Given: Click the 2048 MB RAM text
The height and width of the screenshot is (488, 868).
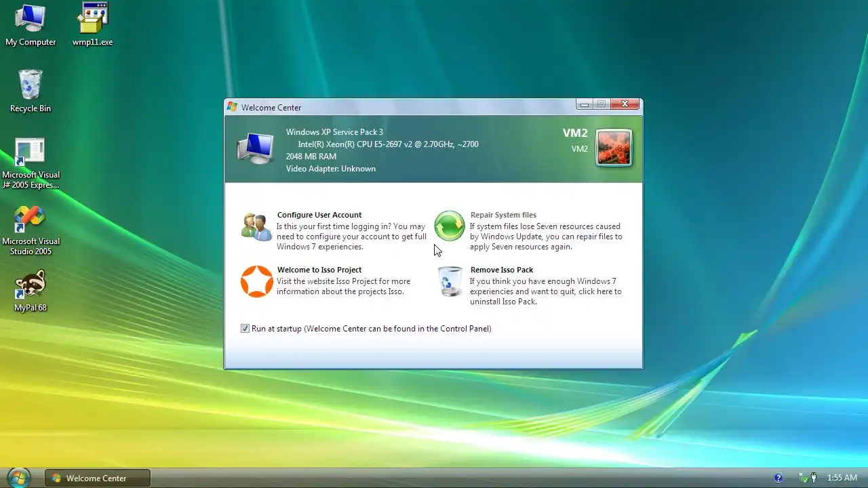Looking at the screenshot, I should [x=311, y=157].
